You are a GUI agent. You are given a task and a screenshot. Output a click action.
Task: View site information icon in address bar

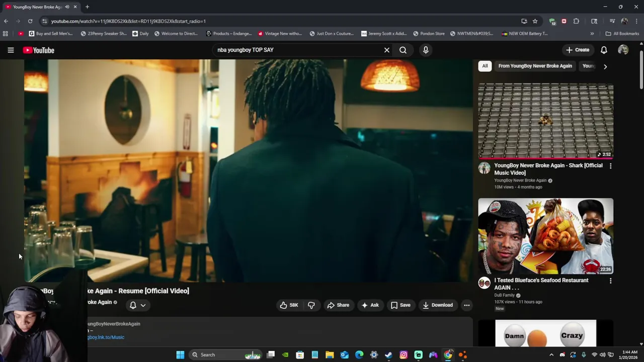[x=44, y=21]
